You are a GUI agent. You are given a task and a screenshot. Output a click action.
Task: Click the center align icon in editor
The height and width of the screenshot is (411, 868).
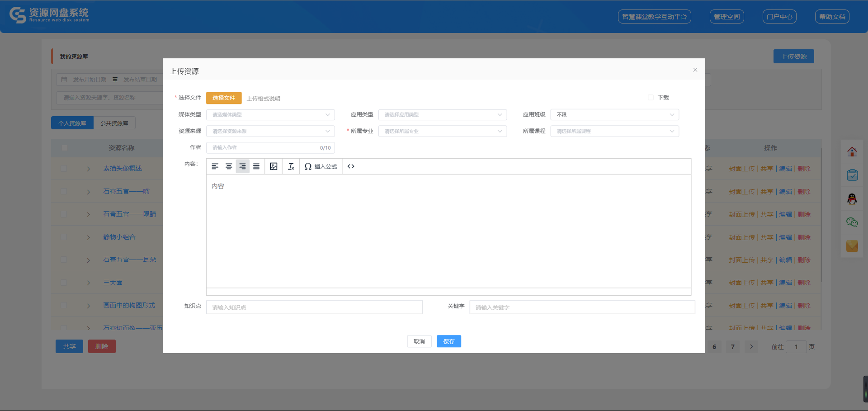pyautogui.click(x=229, y=166)
